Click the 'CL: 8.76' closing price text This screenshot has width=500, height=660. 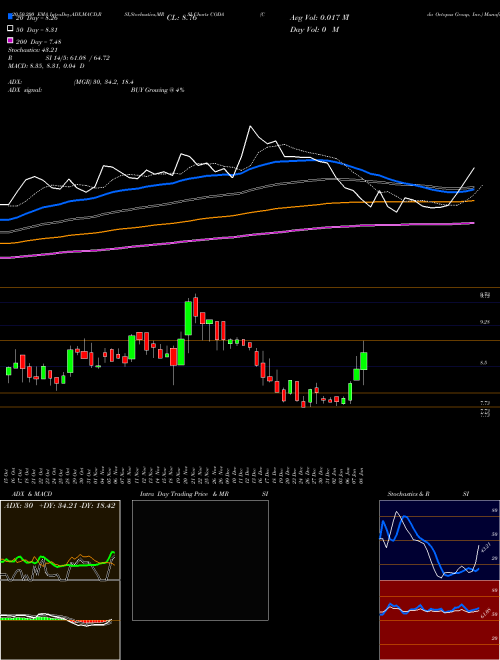point(182,18)
